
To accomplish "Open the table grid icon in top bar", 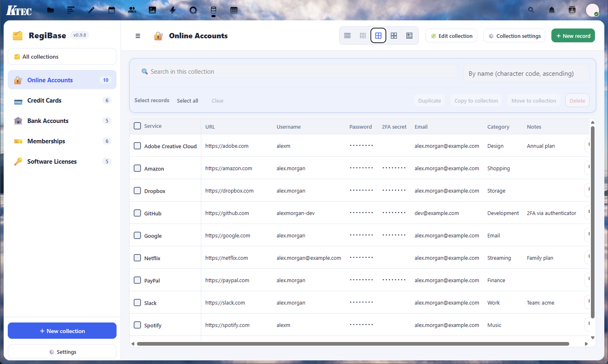I will (x=234, y=10).
